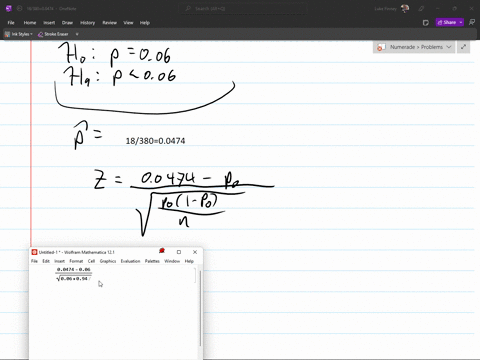The height and width of the screenshot is (360, 480).
Task: Open the Mathematica Graphics menu
Action: [108, 261]
